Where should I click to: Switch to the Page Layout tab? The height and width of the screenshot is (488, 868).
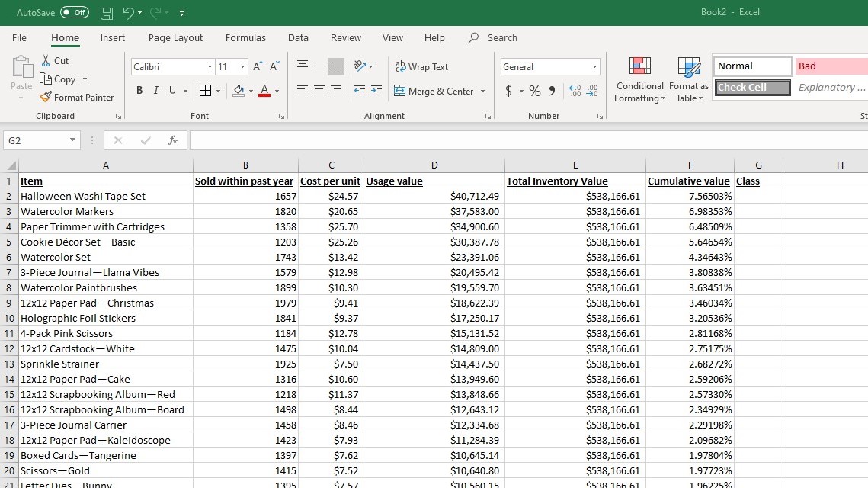[x=175, y=37]
